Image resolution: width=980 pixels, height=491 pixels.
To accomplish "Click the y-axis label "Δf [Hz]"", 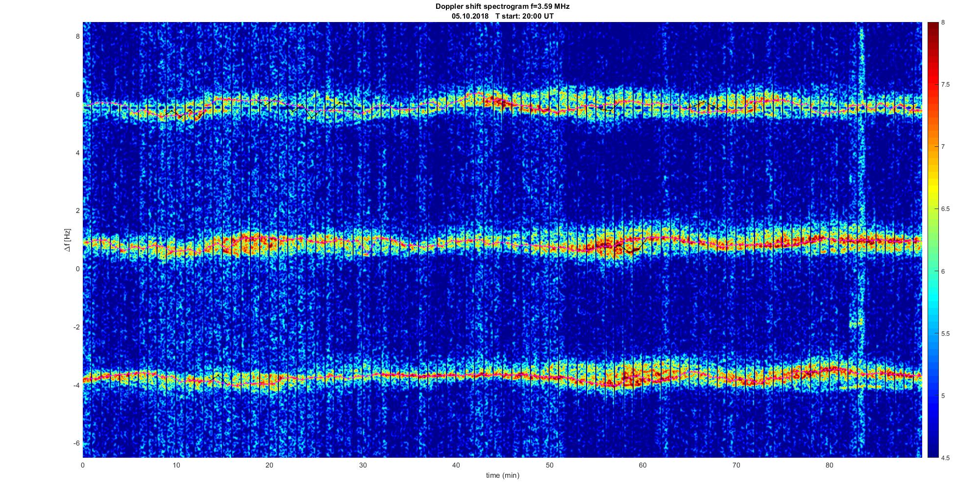I will (67, 240).
